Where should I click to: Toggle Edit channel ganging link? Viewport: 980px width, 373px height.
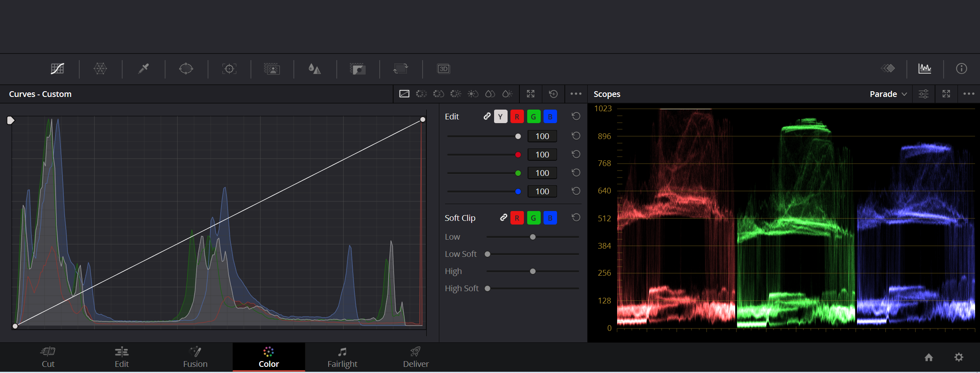point(487,117)
